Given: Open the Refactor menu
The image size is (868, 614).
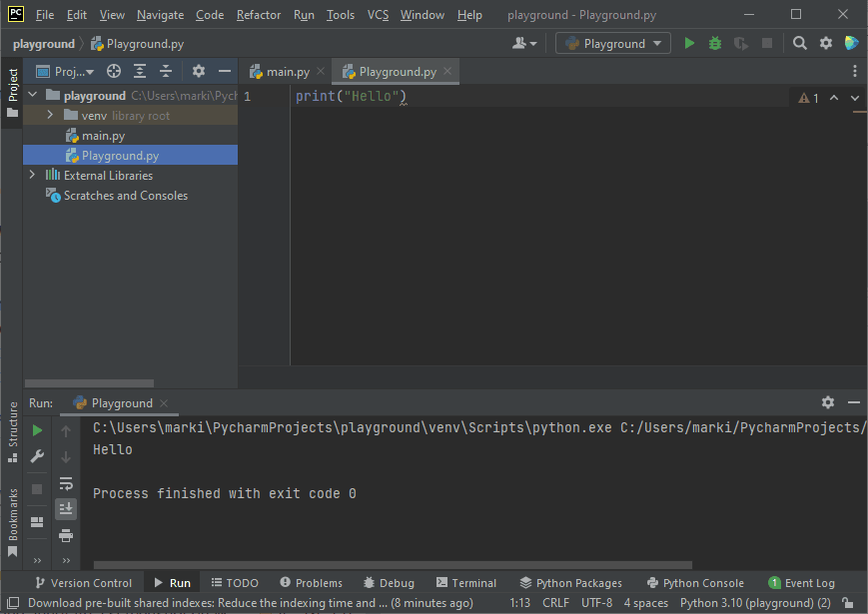Looking at the screenshot, I should coord(259,15).
